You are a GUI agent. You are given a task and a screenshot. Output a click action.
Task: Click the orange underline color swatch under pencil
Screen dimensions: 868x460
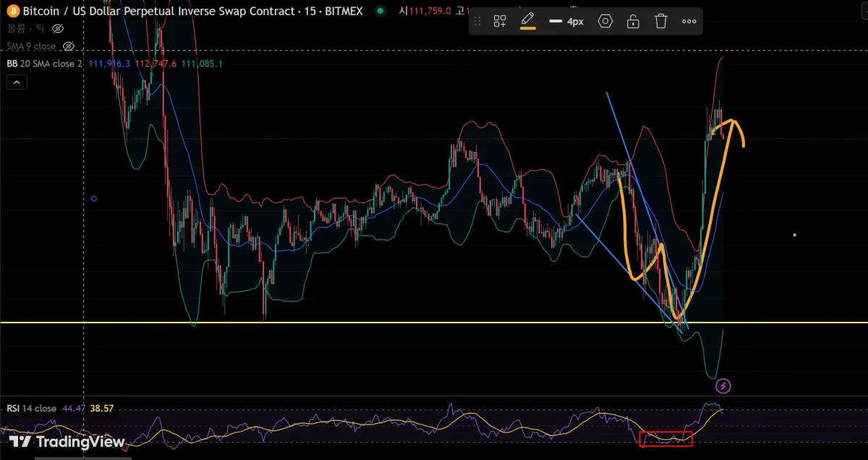pyautogui.click(x=528, y=29)
